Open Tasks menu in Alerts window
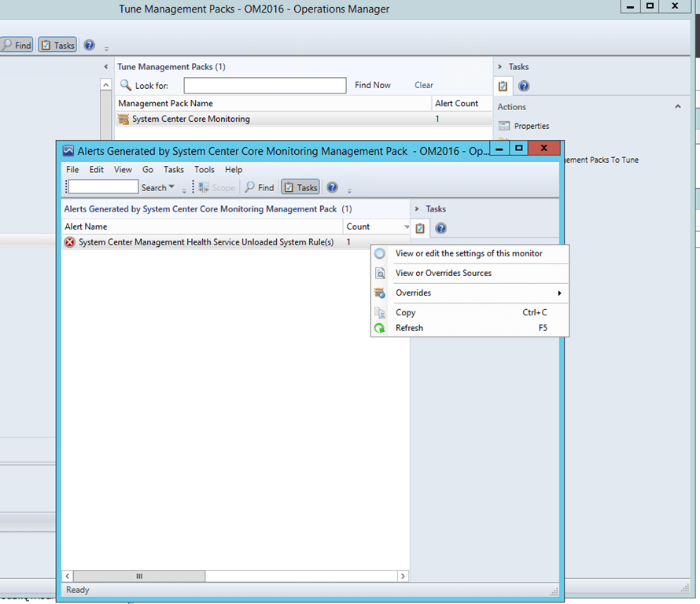The width and height of the screenshot is (700, 604). (x=174, y=170)
